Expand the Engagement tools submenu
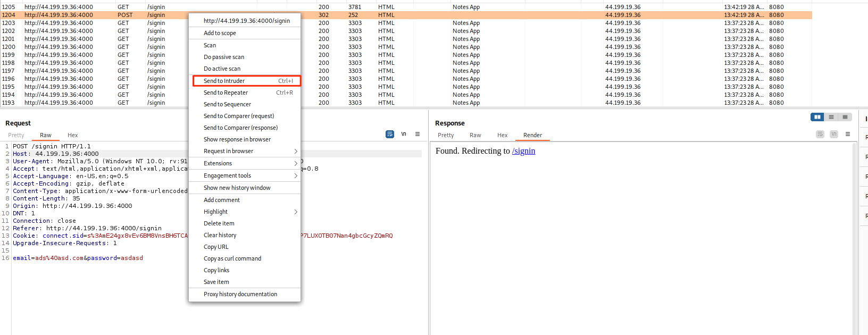This screenshot has height=335, width=868. pos(245,175)
